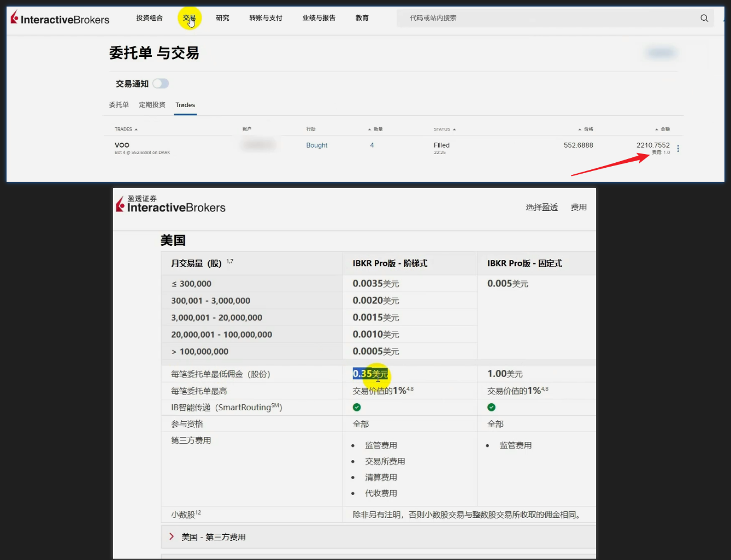The width and height of the screenshot is (731, 560).
Task: Click the quantity 4 link in VOO row
Action: click(372, 145)
